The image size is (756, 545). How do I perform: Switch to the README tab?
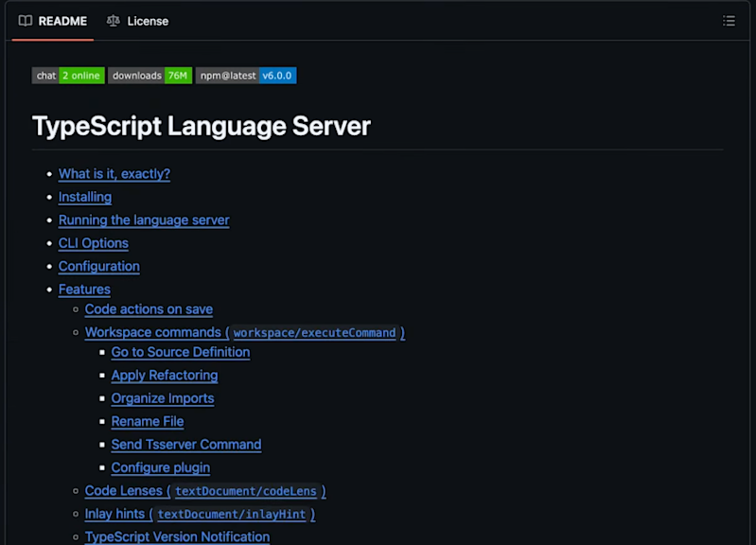coord(53,21)
